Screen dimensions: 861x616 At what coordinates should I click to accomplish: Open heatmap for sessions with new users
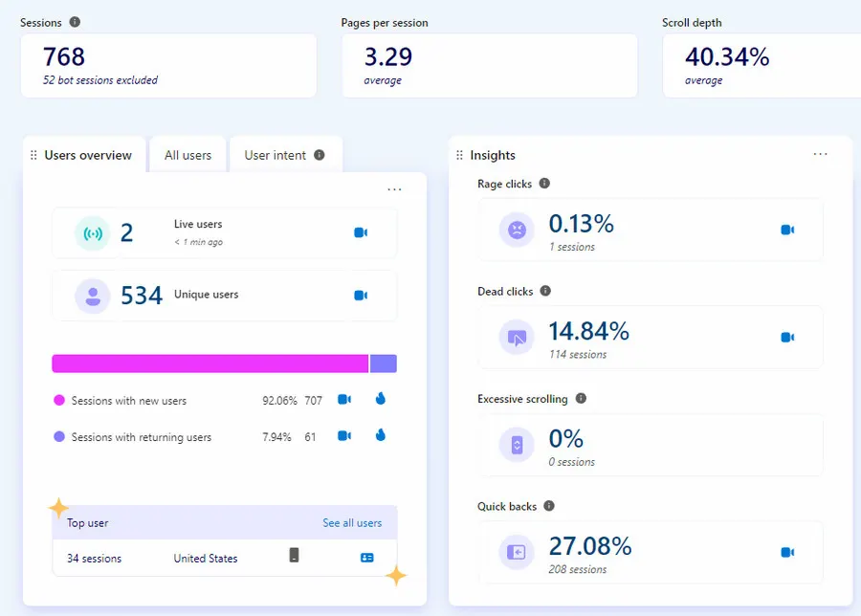[x=380, y=399]
